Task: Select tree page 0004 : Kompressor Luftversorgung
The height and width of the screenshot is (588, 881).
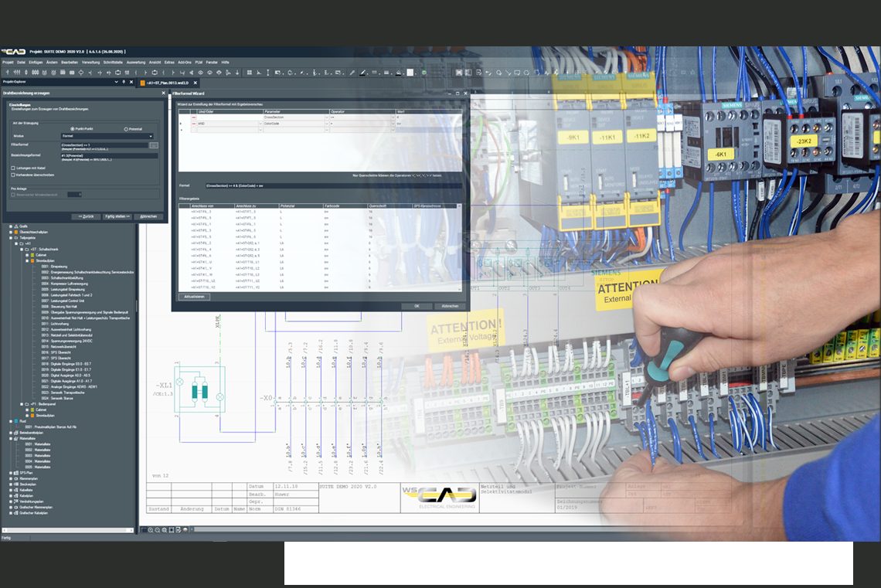Action: 65,284
